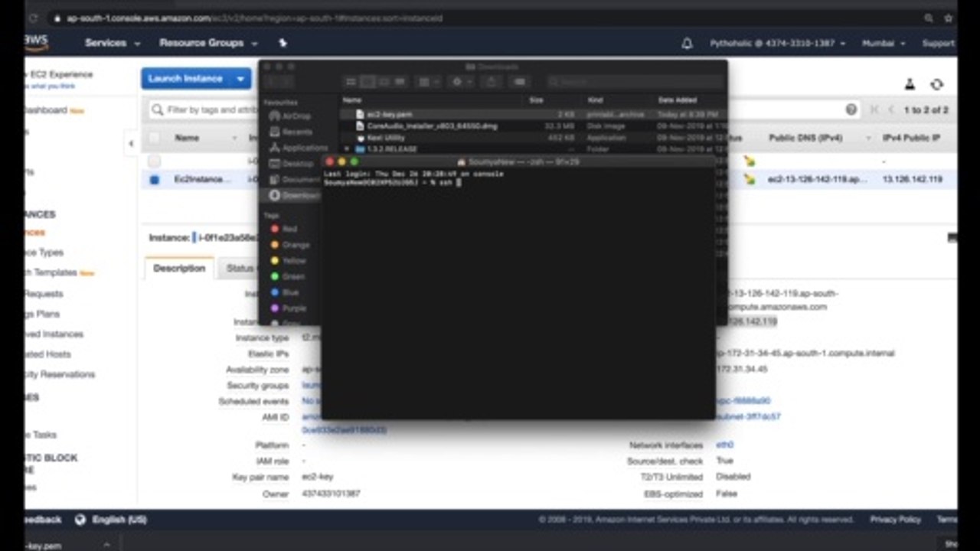Screen dimensions: 980x551
Task: Expand the 1.3.2.RELEASE folder in Finder
Action: (347, 149)
